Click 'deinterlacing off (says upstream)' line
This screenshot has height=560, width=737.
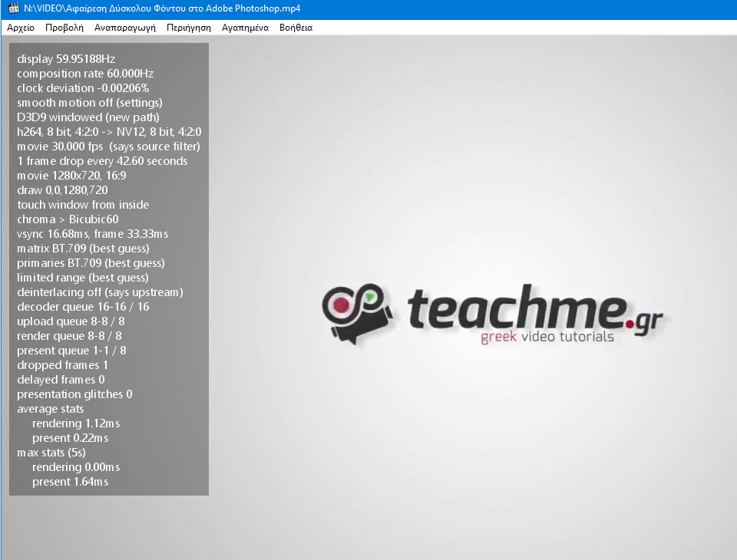tap(100, 292)
